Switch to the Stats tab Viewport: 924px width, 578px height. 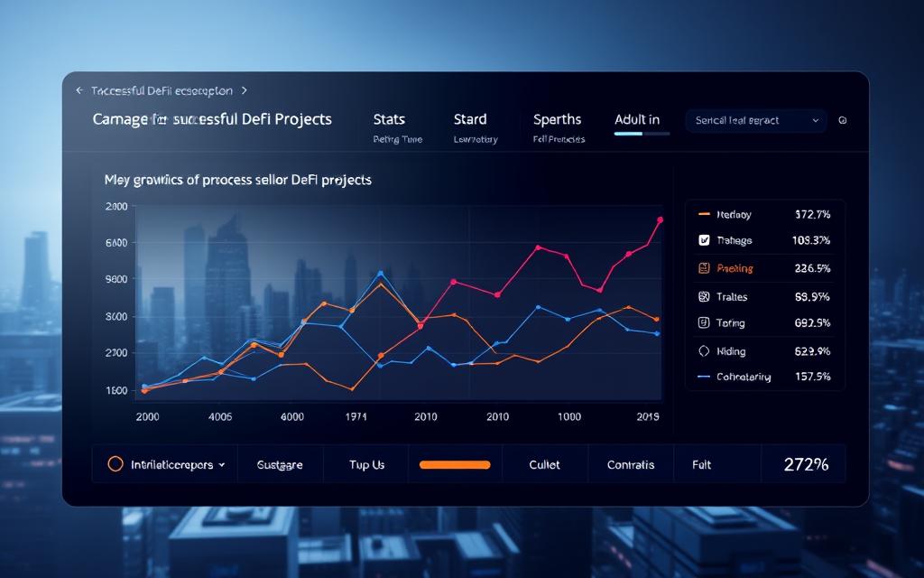tap(388, 118)
